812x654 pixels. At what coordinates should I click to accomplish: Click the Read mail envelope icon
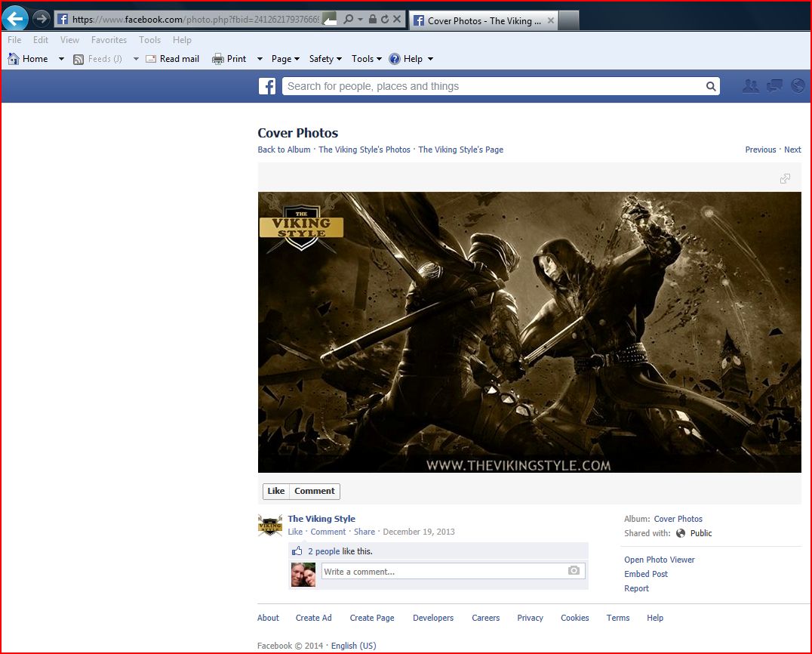(151, 59)
